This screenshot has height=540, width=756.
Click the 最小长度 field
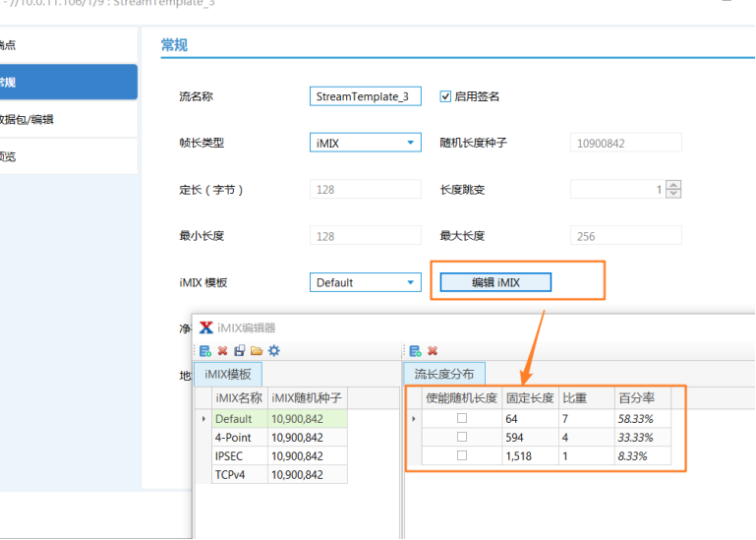click(366, 236)
